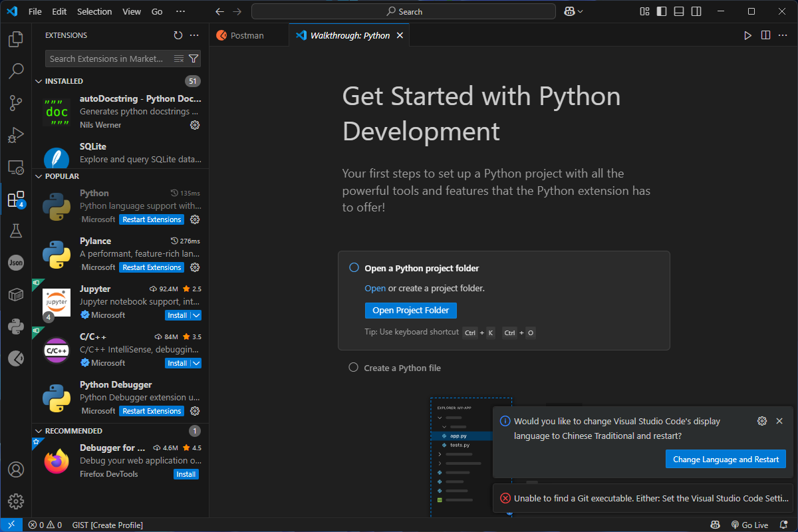This screenshot has width=798, height=532.
Task: Run using the play icon in editor toolbar
Action: click(748, 35)
